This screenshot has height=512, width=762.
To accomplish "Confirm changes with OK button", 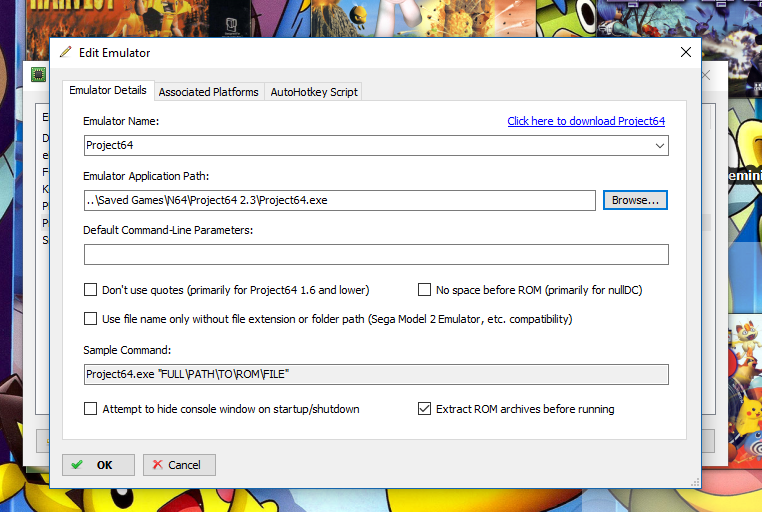I will pos(98,465).
